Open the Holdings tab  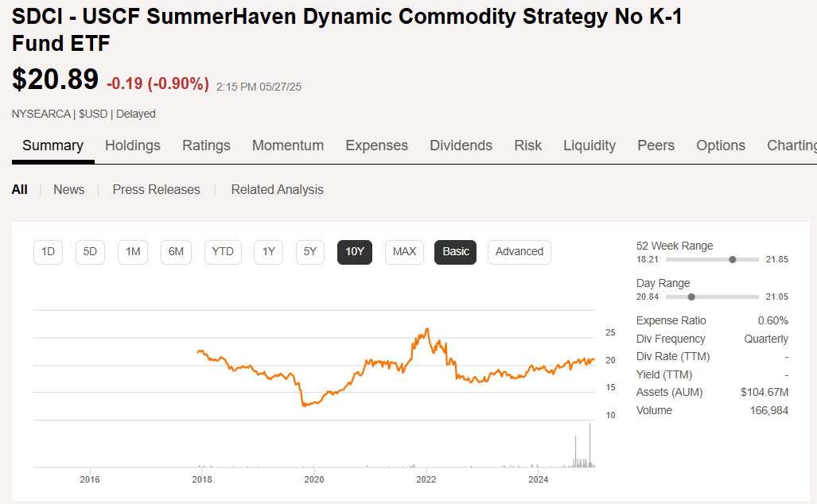[133, 145]
